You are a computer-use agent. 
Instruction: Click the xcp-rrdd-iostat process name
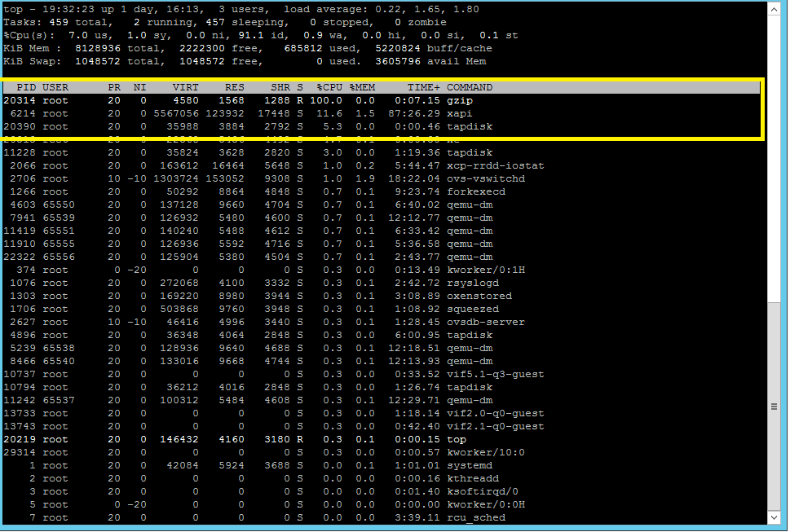(x=495, y=165)
